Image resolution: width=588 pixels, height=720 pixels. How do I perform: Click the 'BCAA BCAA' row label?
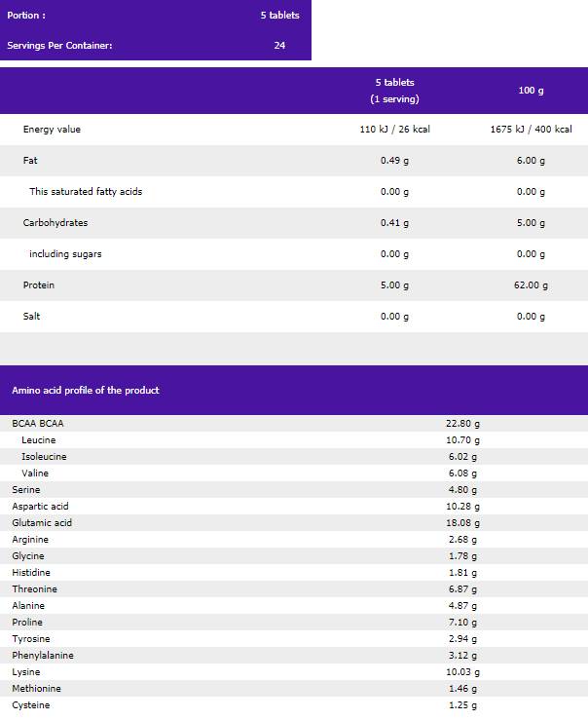pyautogui.click(x=38, y=424)
